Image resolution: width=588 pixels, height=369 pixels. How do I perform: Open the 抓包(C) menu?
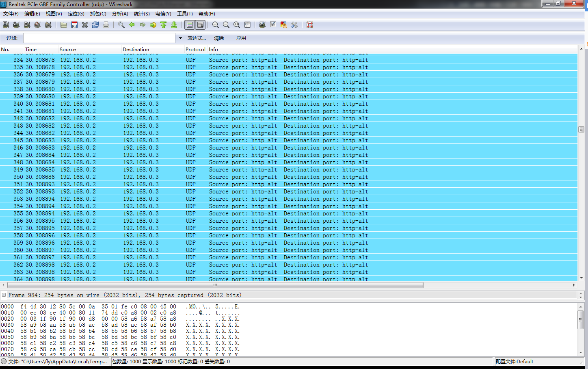(98, 14)
